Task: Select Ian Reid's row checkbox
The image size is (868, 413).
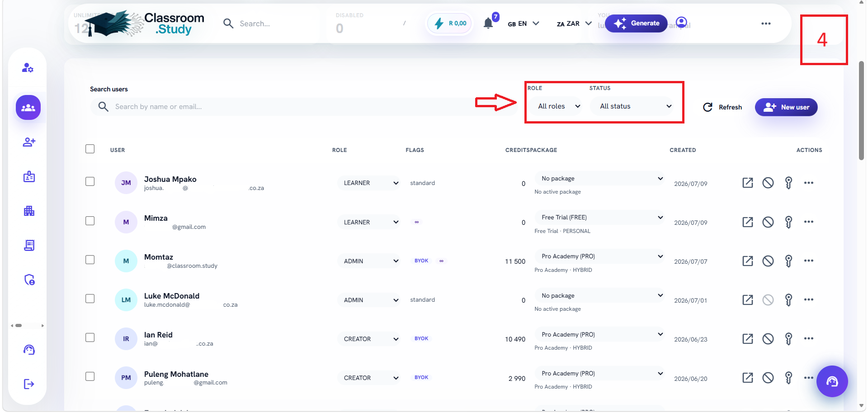Action: tap(90, 337)
